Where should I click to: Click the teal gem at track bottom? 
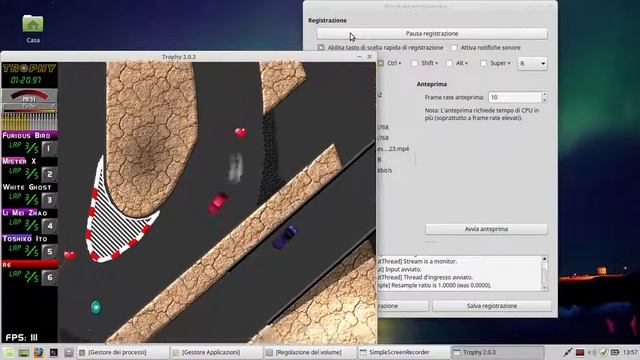pos(96,307)
